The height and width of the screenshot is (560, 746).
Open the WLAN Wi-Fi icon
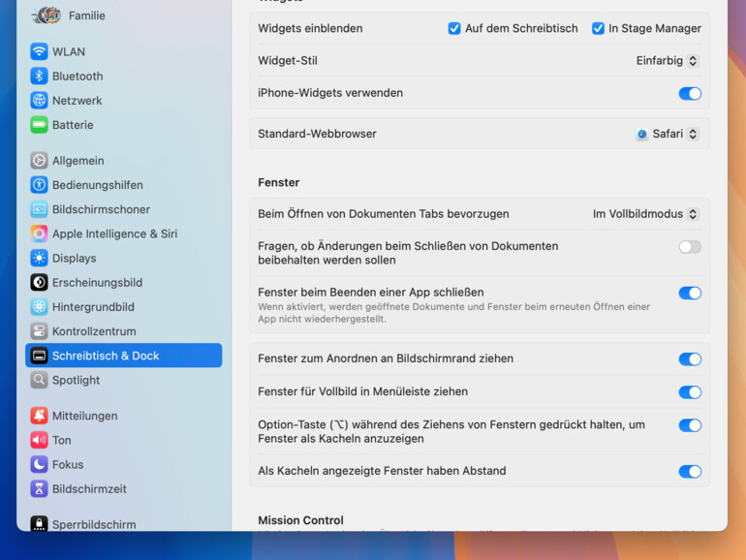(39, 51)
